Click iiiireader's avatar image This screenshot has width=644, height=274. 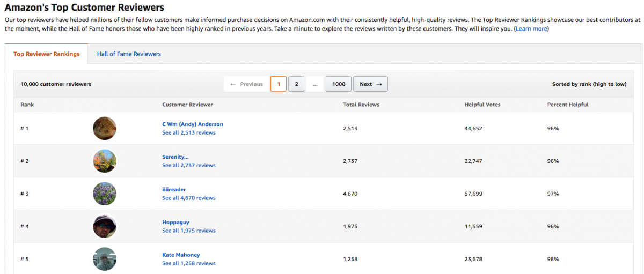pyautogui.click(x=105, y=194)
